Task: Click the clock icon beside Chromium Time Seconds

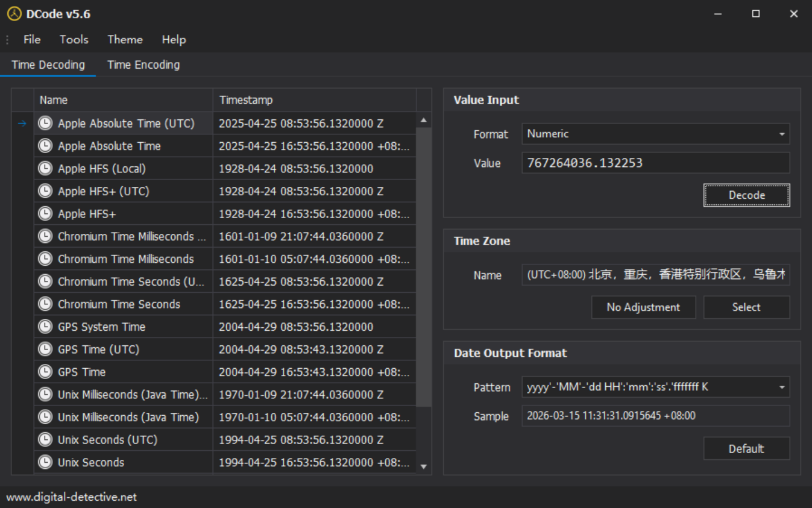Action: [45, 304]
